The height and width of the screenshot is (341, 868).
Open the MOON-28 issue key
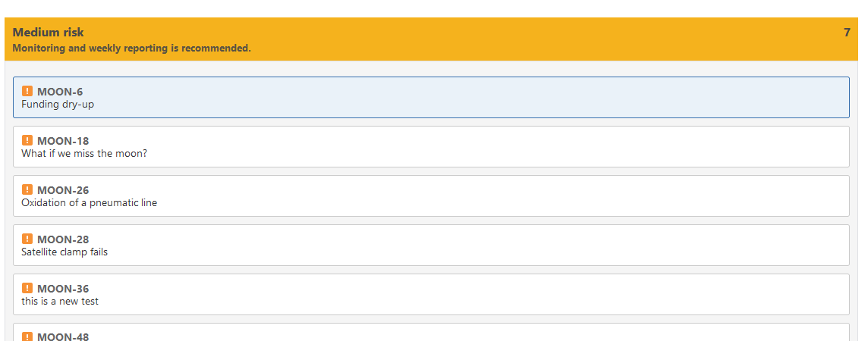[63, 239]
